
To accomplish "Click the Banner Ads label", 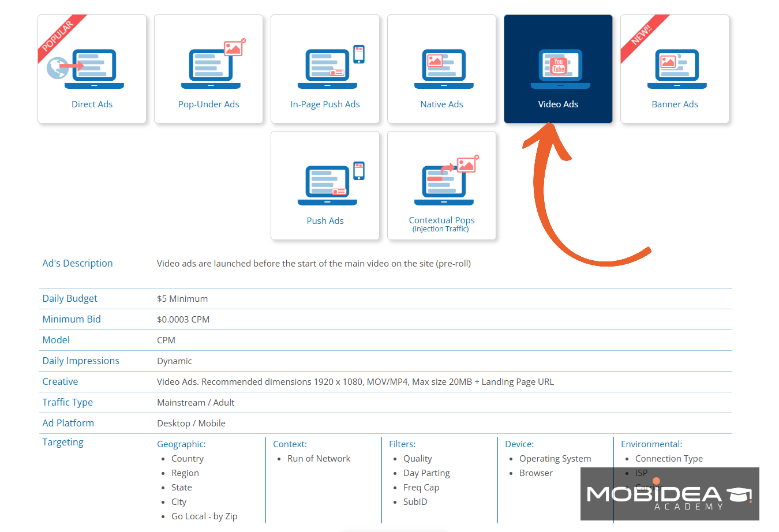I will (x=675, y=104).
